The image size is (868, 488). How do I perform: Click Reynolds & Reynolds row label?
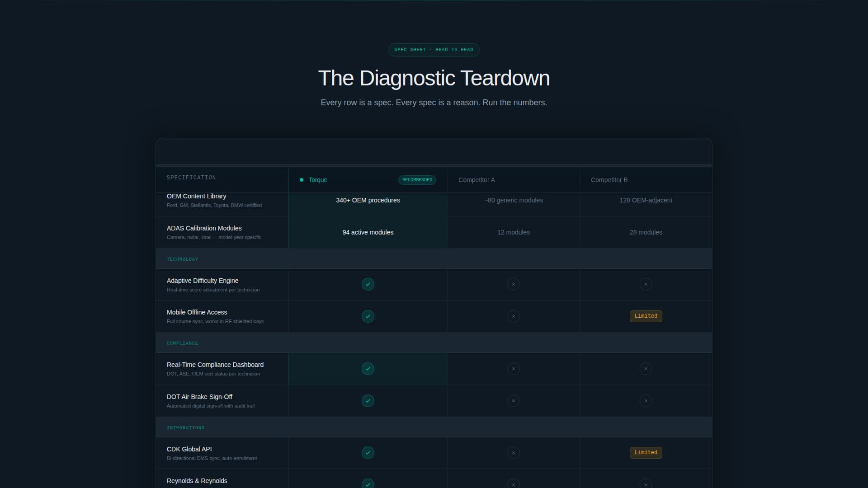pyautogui.click(x=197, y=481)
